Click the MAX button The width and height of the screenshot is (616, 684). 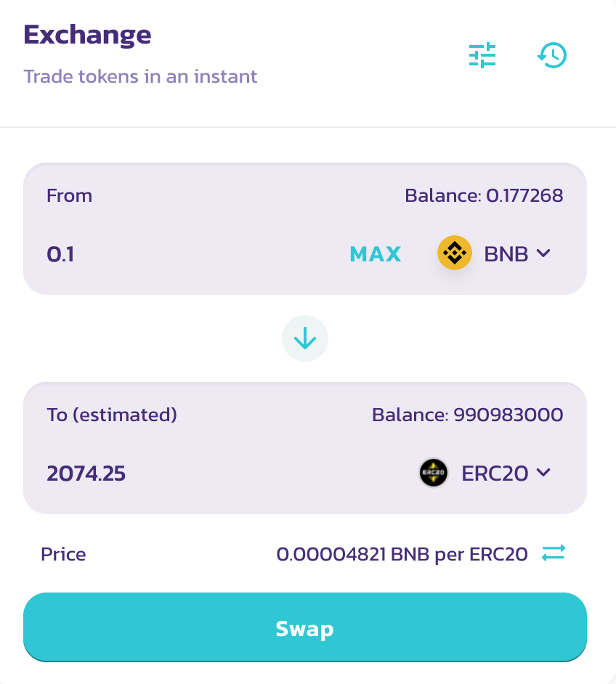(376, 254)
